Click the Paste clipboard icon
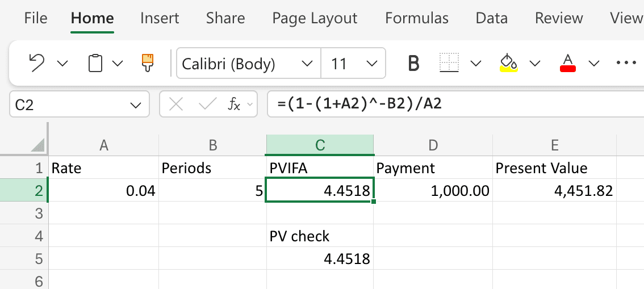The height and width of the screenshot is (289, 644). click(x=95, y=63)
